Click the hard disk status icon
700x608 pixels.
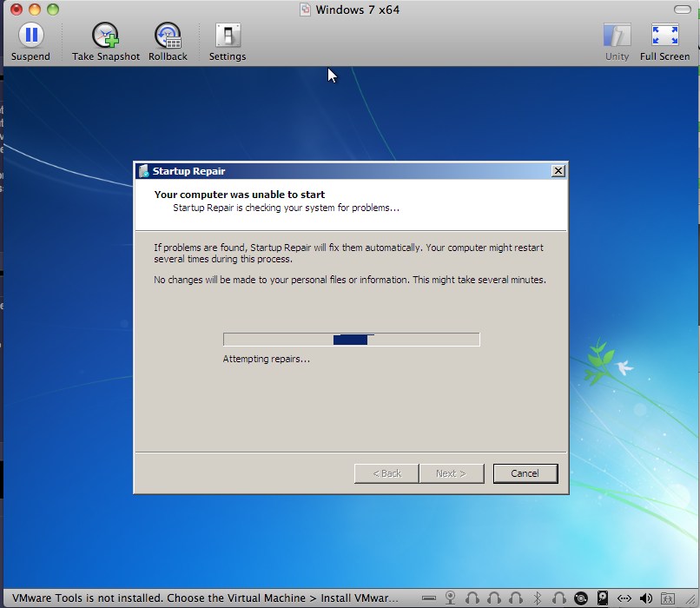602,598
